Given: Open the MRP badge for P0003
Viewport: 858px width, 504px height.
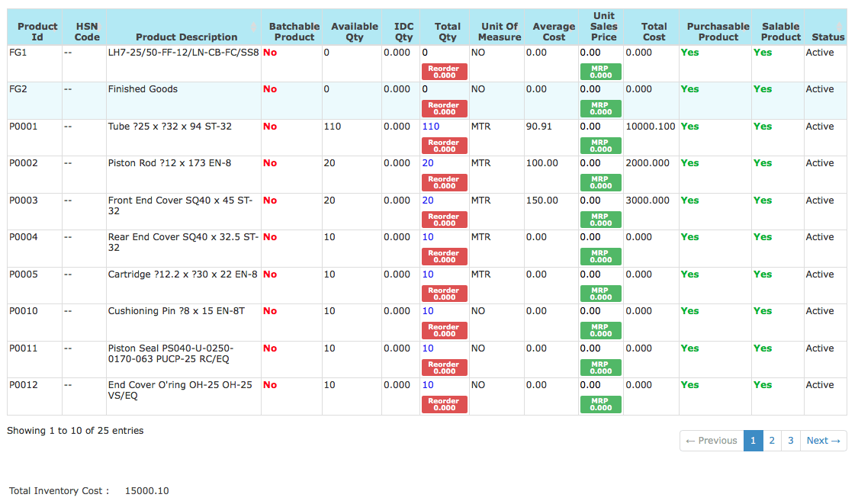Looking at the screenshot, I should coord(601,220).
